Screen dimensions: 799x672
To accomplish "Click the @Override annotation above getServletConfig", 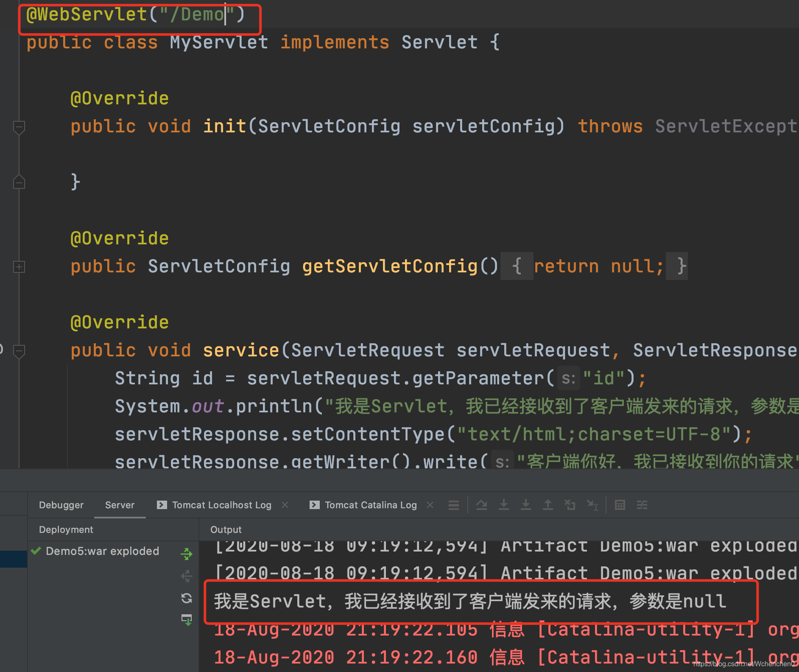I will click(x=120, y=238).
